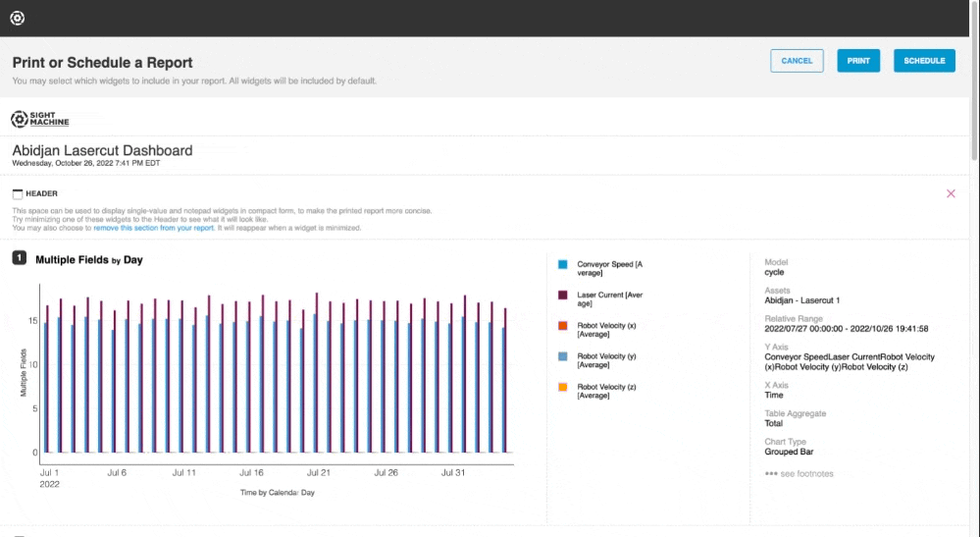Click the X Axis value 'Time'
980x537 pixels.
point(774,395)
